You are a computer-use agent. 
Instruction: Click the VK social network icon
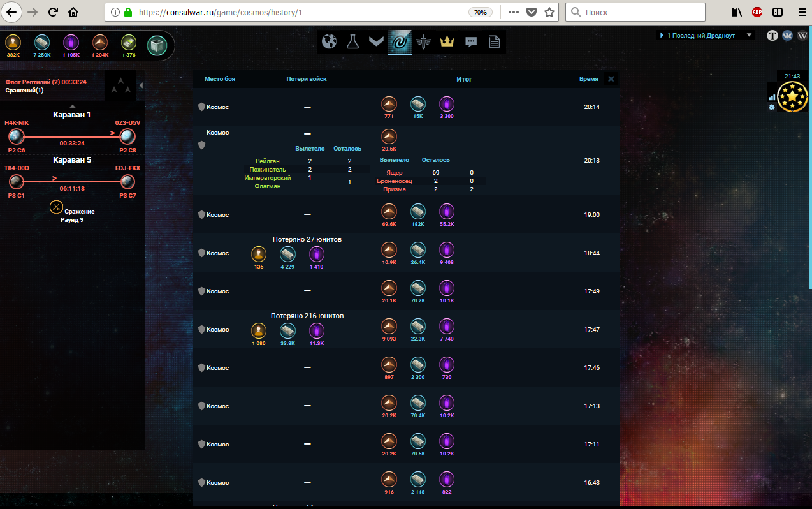(787, 36)
